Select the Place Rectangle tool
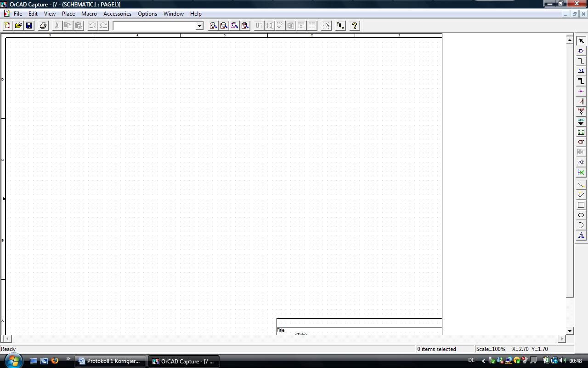The width and height of the screenshot is (588, 368). pos(581,205)
